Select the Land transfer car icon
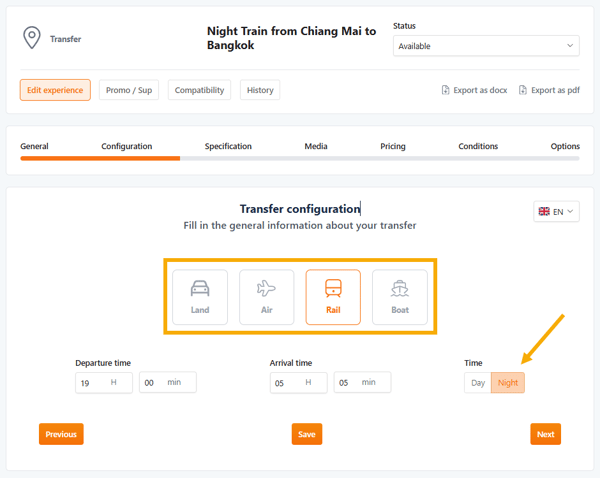This screenshot has height=478, width=600. coord(200,289)
